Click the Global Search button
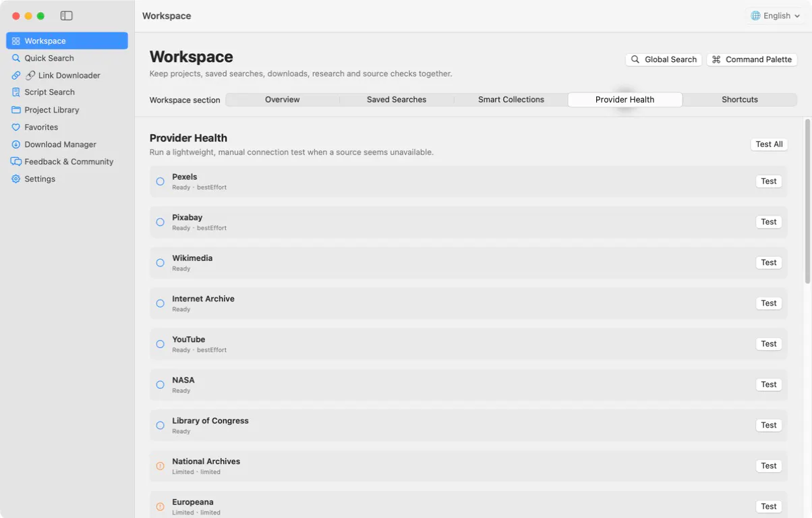 (664, 59)
